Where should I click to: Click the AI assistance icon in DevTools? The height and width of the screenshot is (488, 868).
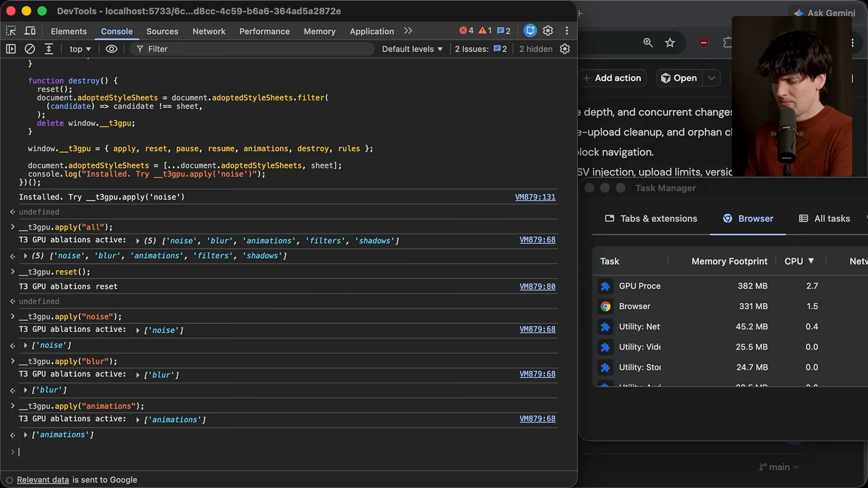click(531, 31)
